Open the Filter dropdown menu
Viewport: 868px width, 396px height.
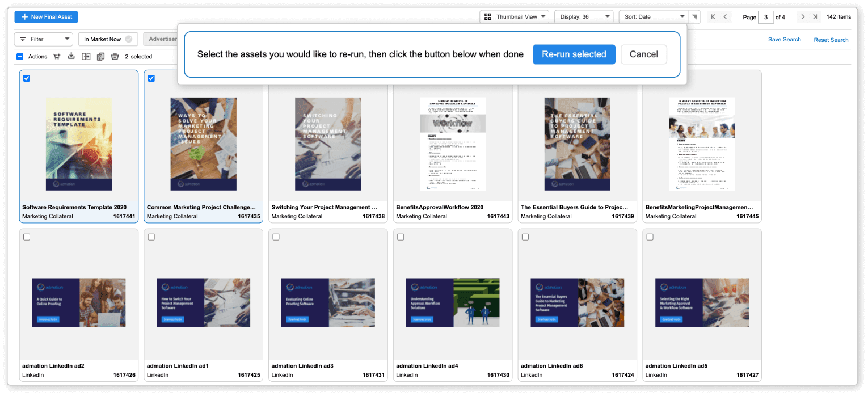[43, 39]
